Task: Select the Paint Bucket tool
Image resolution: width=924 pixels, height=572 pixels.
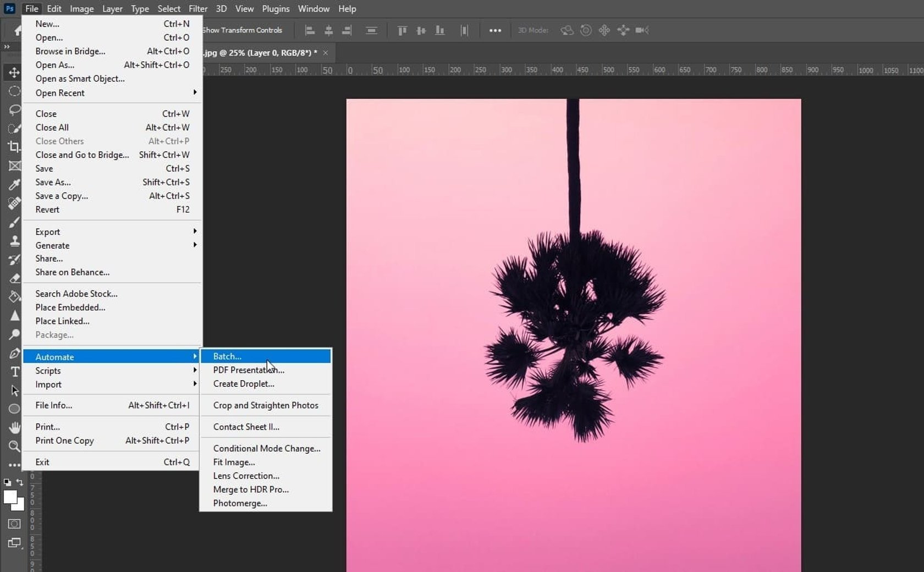Action: click(x=14, y=296)
